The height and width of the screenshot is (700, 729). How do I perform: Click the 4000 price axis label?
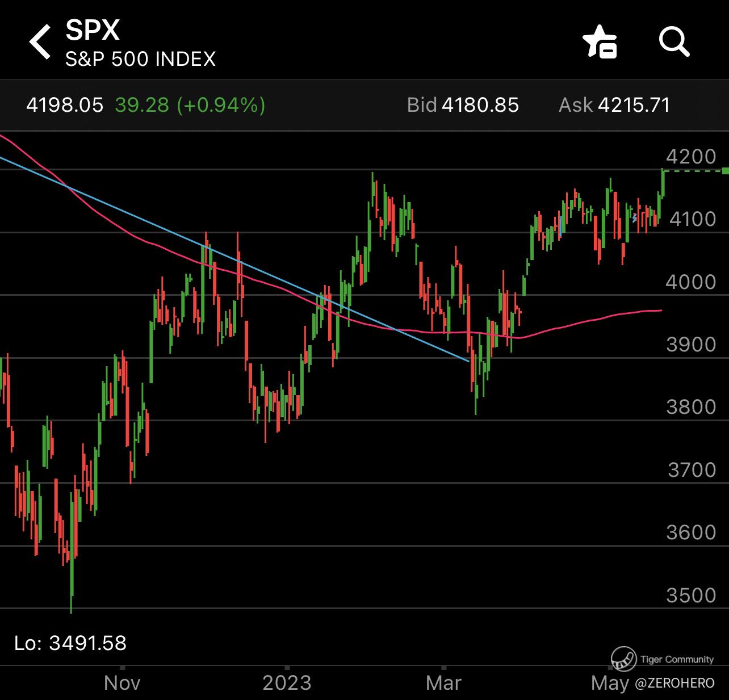pyautogui.click(x=691, y=282)
